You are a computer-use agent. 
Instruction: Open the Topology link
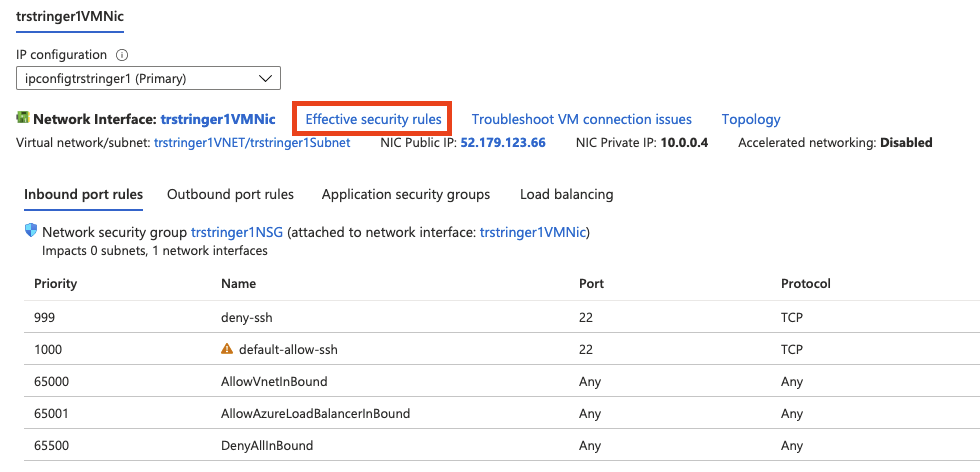(750, 119)
